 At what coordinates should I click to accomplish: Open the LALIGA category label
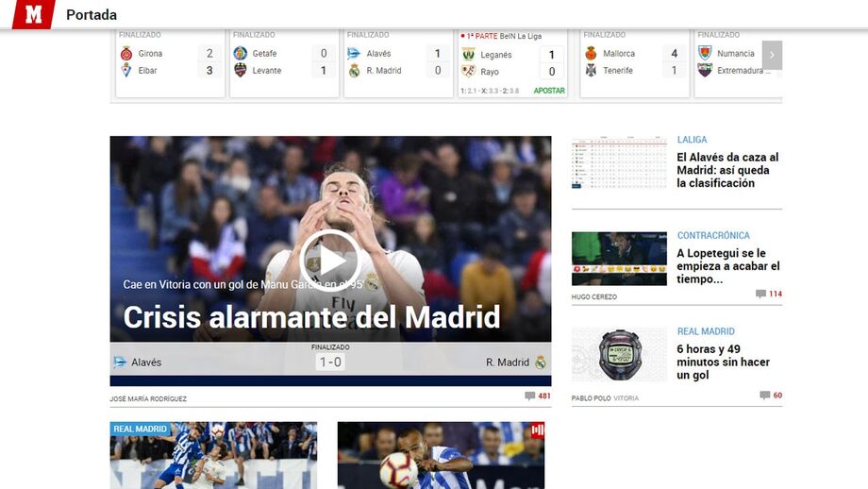(x=692, y=140)
